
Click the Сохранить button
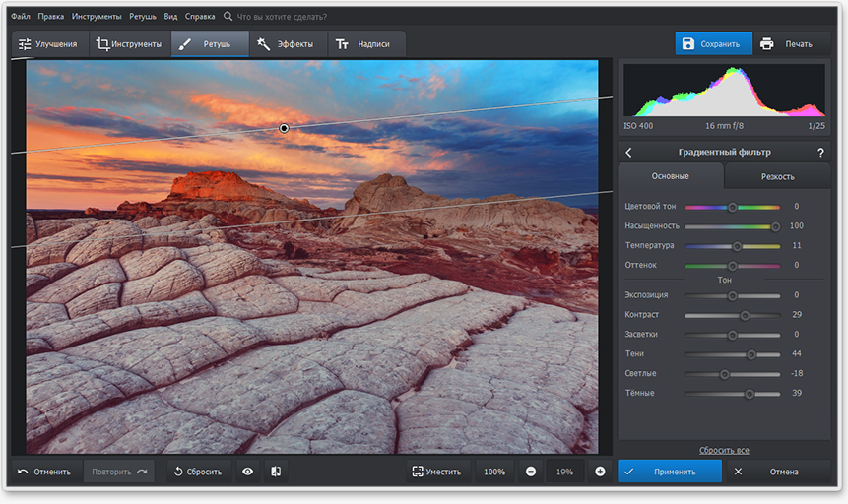tap(713, 43)
